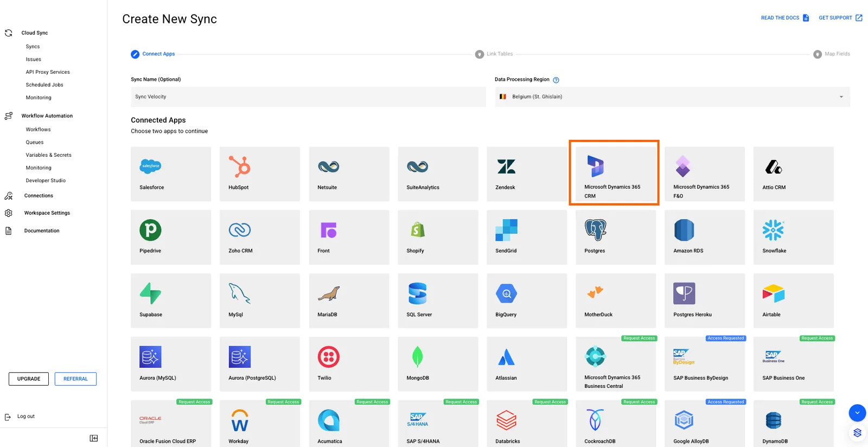Open the Data Processing Region dropdown
The width and height of the screenshot is (868, 447).
[x=672, y=97]
